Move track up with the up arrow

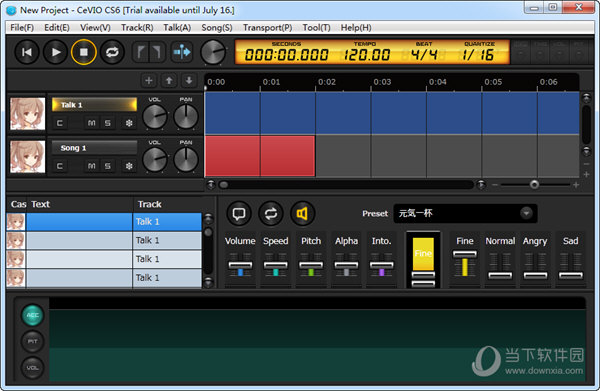tap(169, 80)
